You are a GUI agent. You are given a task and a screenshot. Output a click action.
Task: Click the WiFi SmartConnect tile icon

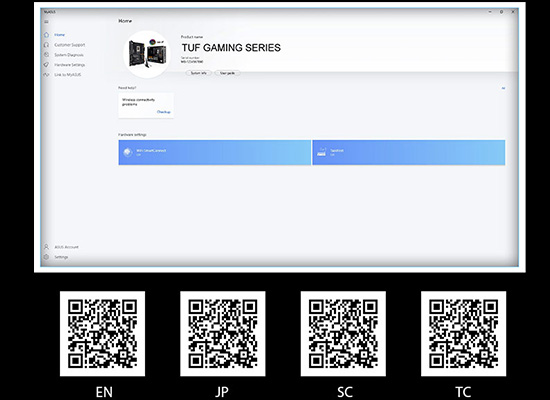(x=128, y=152)
